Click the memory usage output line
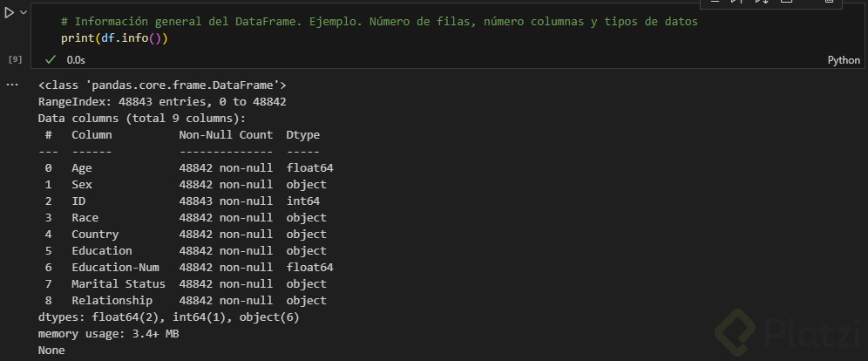This screenshot has width=868, height=361. point(109,334)
